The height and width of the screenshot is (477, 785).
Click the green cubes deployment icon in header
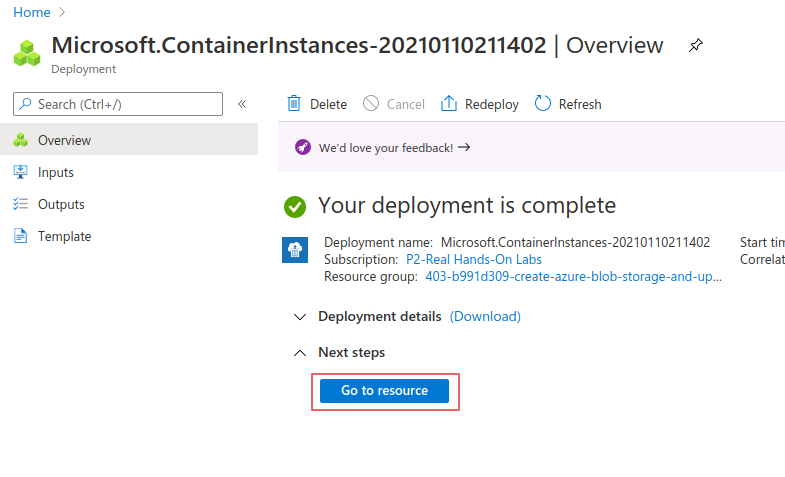pyautogui.click(x=27, y=54)
